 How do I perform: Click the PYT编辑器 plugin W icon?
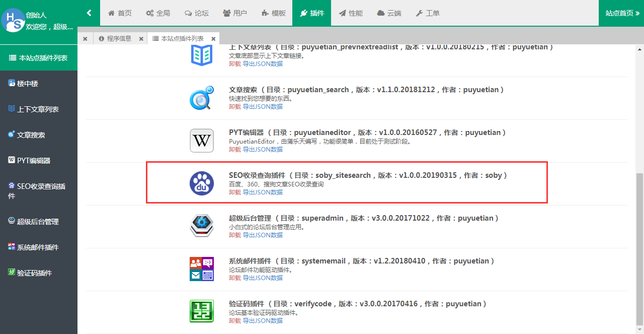202,141
